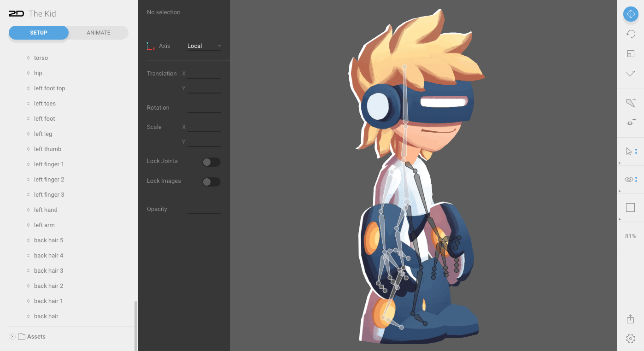Select the Scale tool
Screen dimensions: 644x351
[x=631, y=53]
